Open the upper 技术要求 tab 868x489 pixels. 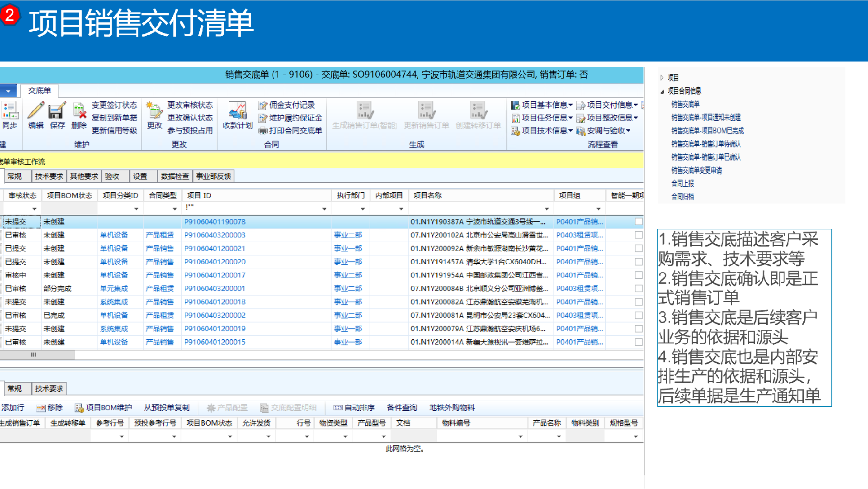coord(49,176)
